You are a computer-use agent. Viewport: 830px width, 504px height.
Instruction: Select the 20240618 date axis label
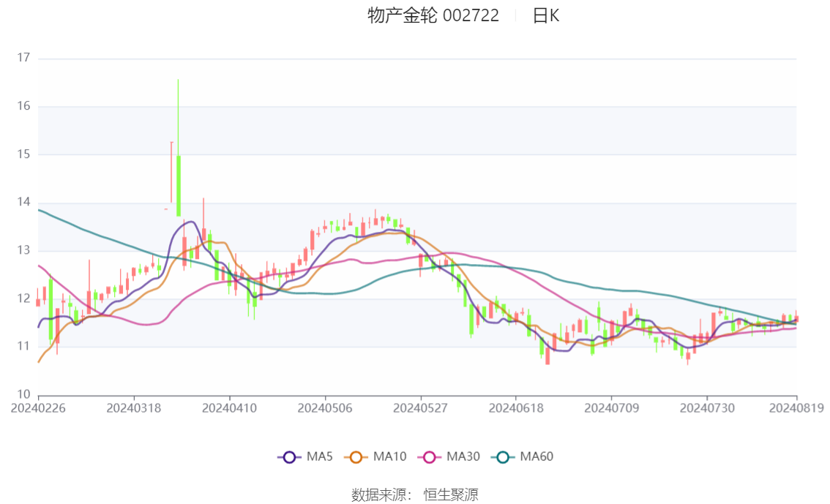(516, 408)
